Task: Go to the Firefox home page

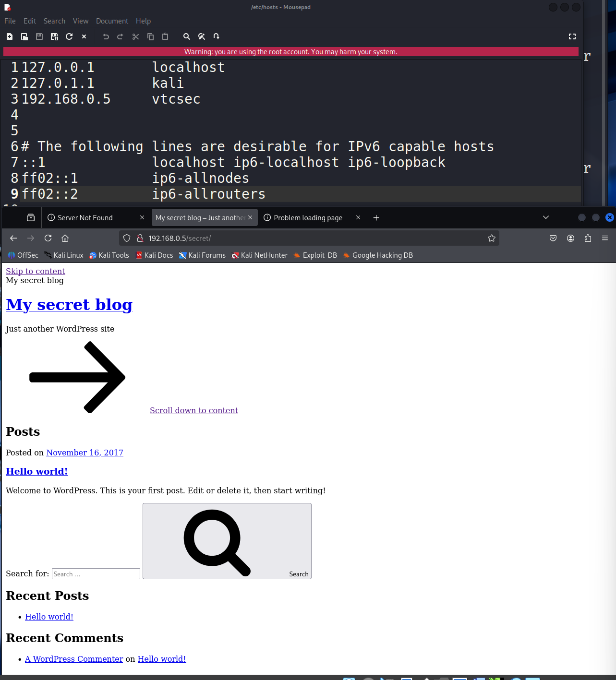Action: click(x=65, y=238)
